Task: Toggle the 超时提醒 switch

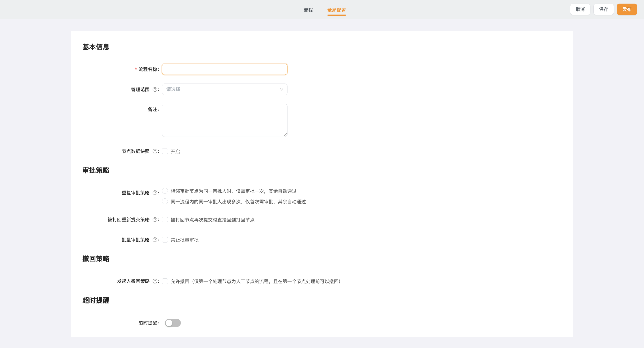Action: pos(173,323)
